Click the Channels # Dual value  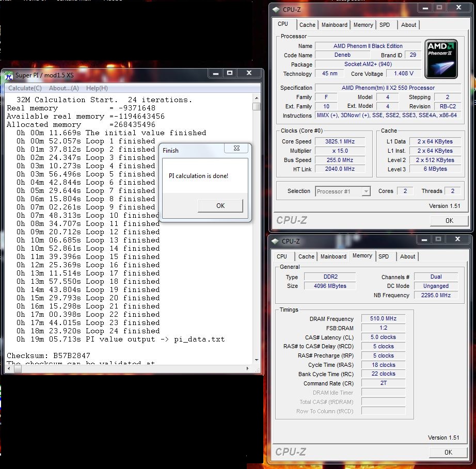coord(436,277)
